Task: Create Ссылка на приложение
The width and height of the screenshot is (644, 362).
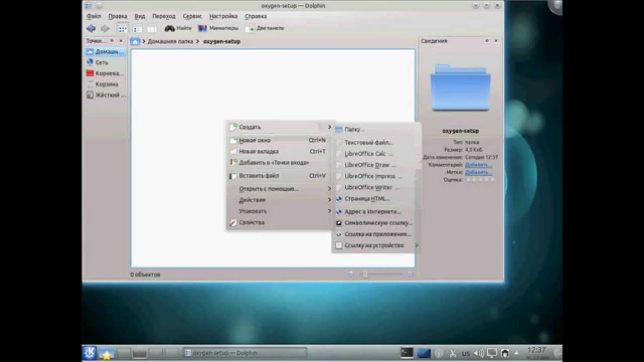Action: 375,234
